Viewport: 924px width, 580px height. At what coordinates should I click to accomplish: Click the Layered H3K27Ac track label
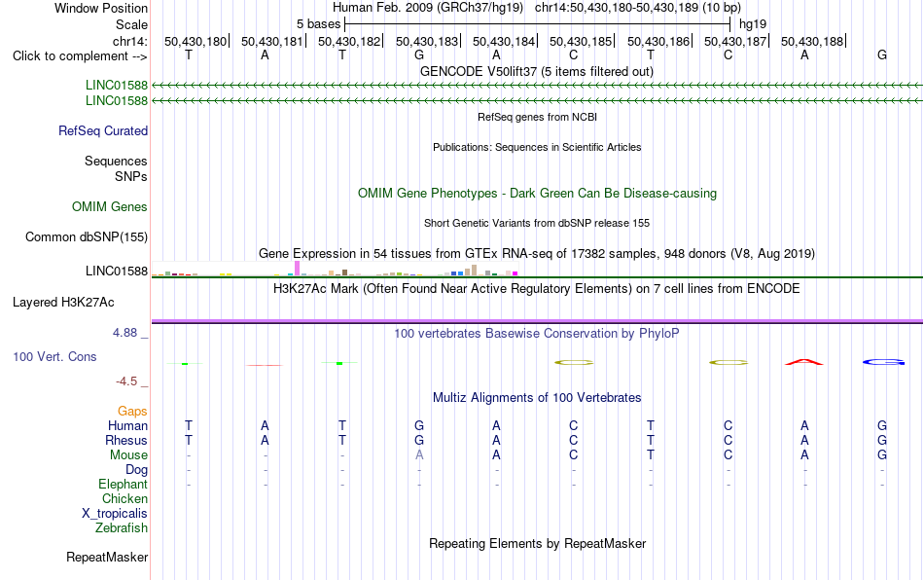click(x=63, y=303)
